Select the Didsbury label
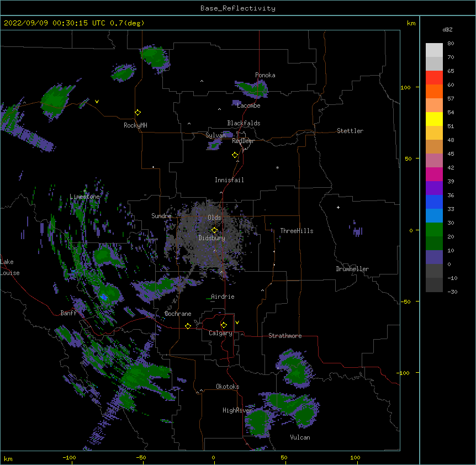This screenshot has width=476, height=465. pos(211,238)
